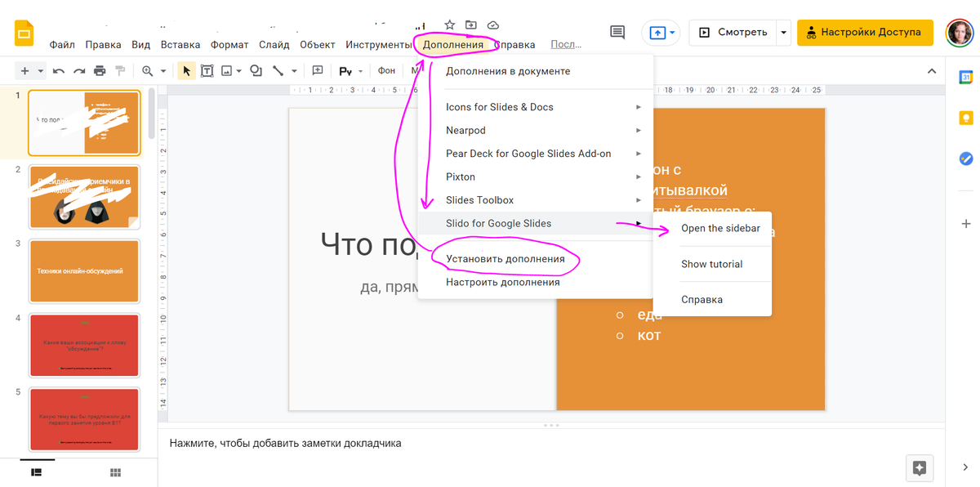Redo the last action
The width and height of the screenshot is (980, 487).
point(79,71)
